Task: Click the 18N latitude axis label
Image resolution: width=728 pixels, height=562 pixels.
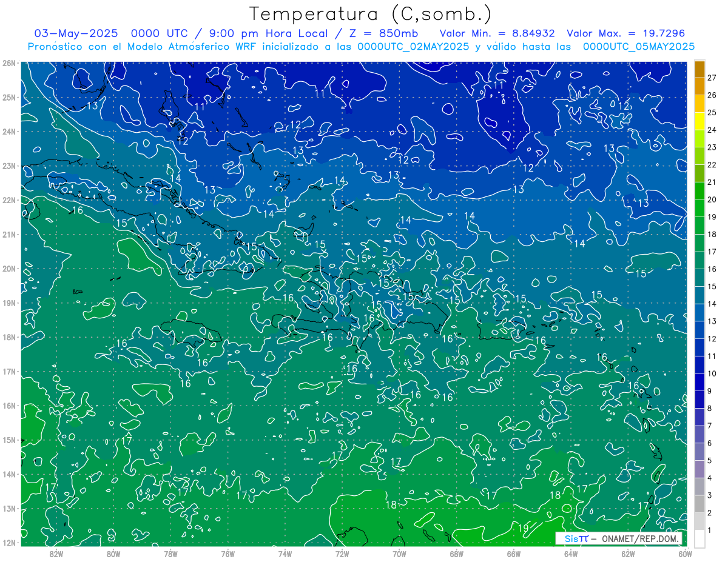Action: (8, 337)
